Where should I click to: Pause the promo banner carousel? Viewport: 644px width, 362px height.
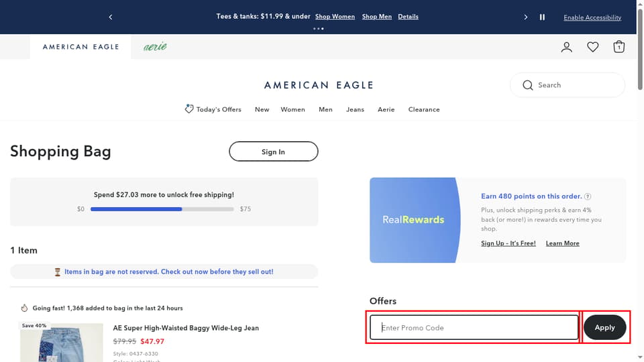click(542, 17)
